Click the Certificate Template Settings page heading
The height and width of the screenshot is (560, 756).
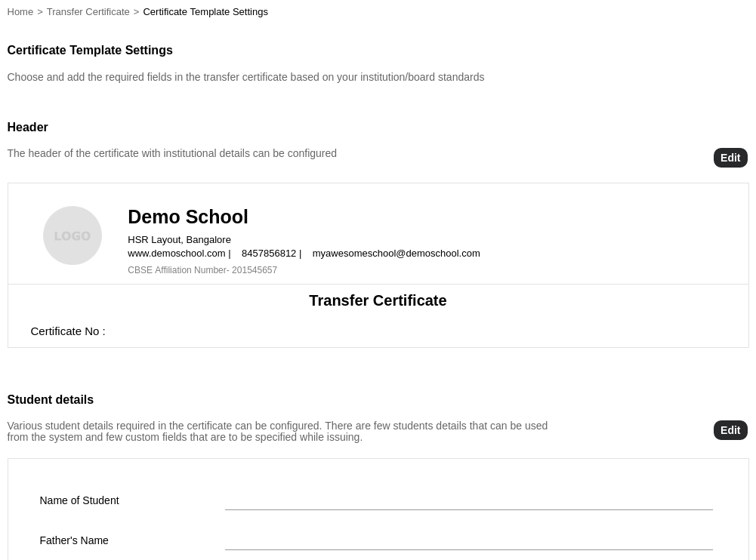(x=90, y=51)
